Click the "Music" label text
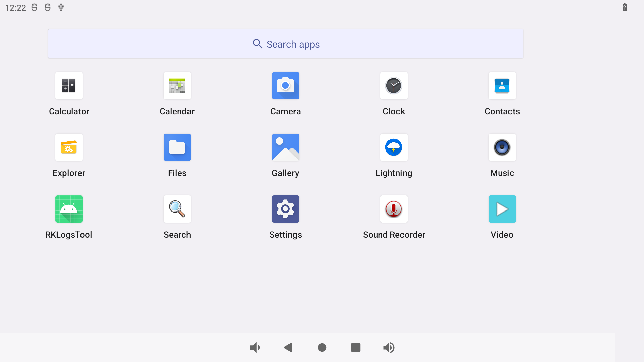 point(502,173)
